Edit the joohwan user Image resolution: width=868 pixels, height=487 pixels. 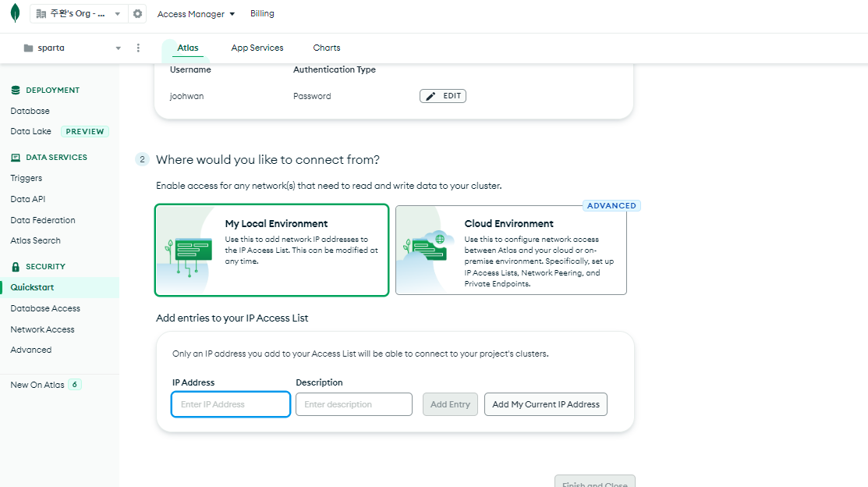pos(443,96)
